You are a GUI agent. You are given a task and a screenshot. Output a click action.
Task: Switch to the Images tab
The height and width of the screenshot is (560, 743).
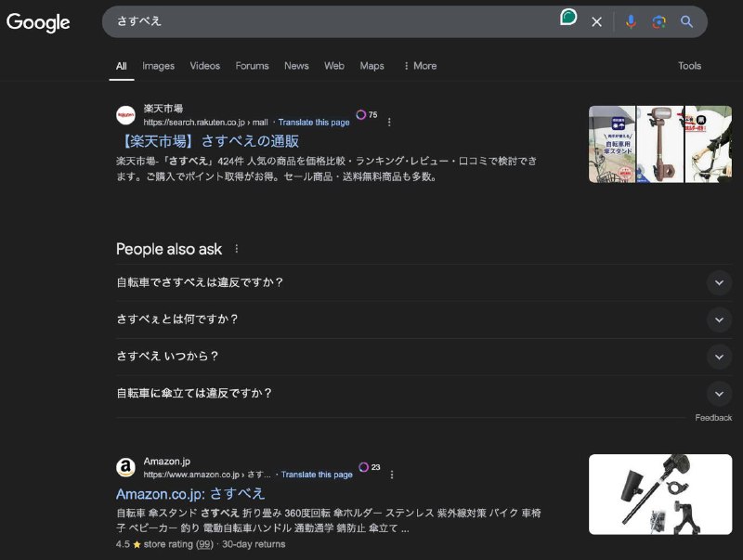(158, 66)
